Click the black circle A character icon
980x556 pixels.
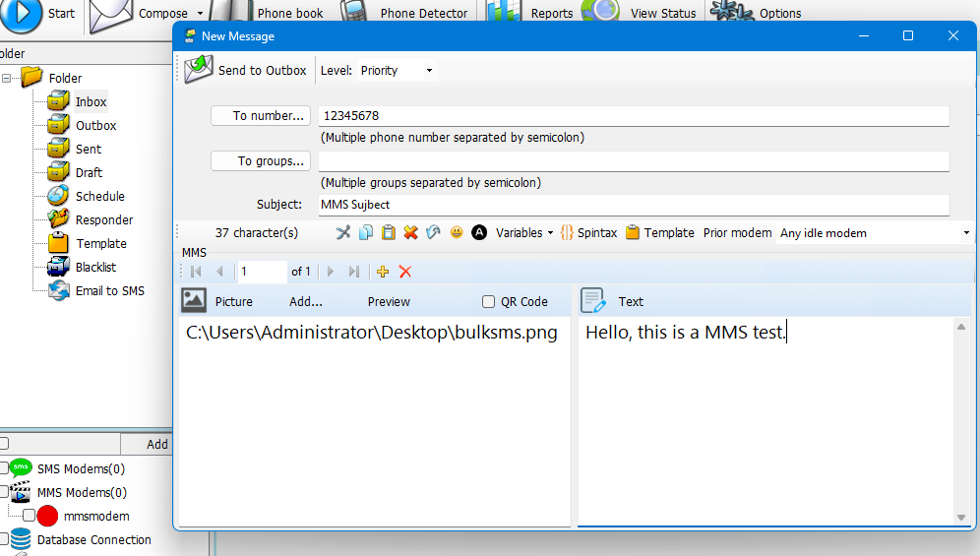click(479, 233)
